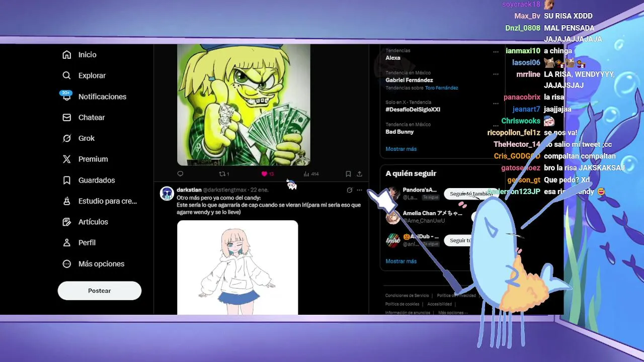Click Grok icon on darkstian's tweet
This screenshot has width=644, height=362.
[349, 190]
